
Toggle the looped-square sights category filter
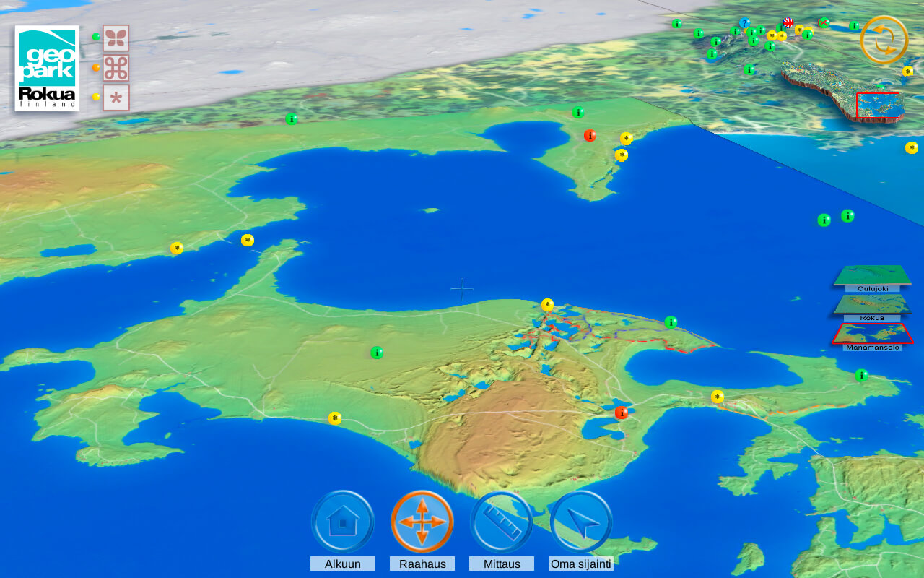pyautogui.click(x=115, y=68)
